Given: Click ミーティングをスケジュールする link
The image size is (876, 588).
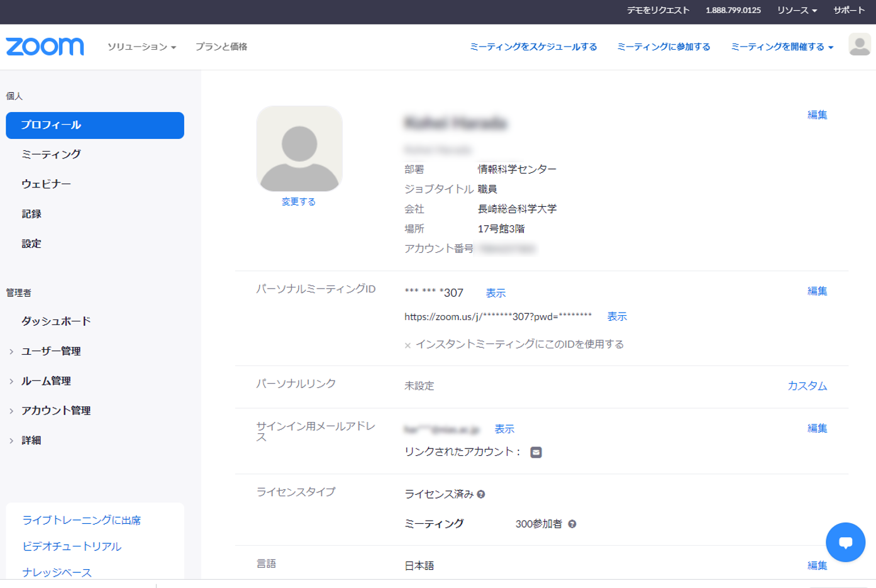Looking at the screenshot, I should click(533, 47).
